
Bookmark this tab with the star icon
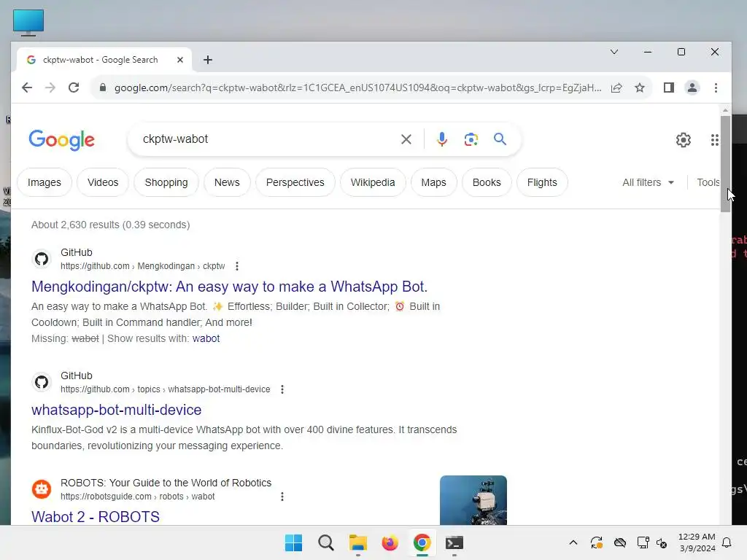coord(640,87)
